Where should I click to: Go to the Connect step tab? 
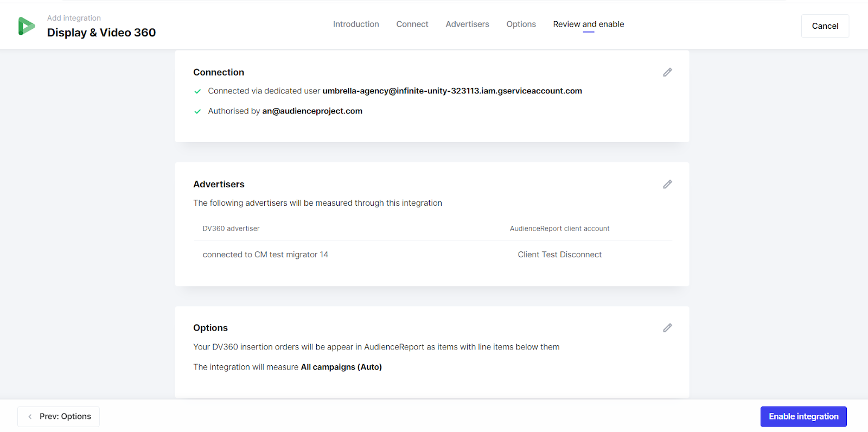[x=412, y=24]
